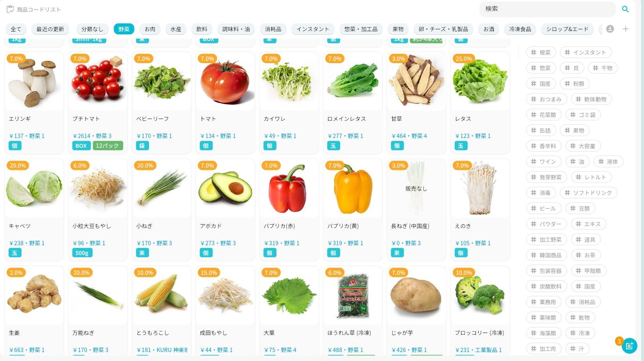Select the 12パック badge under プチトマト
The width and height of the screenshot is (644, 361).
108,146
